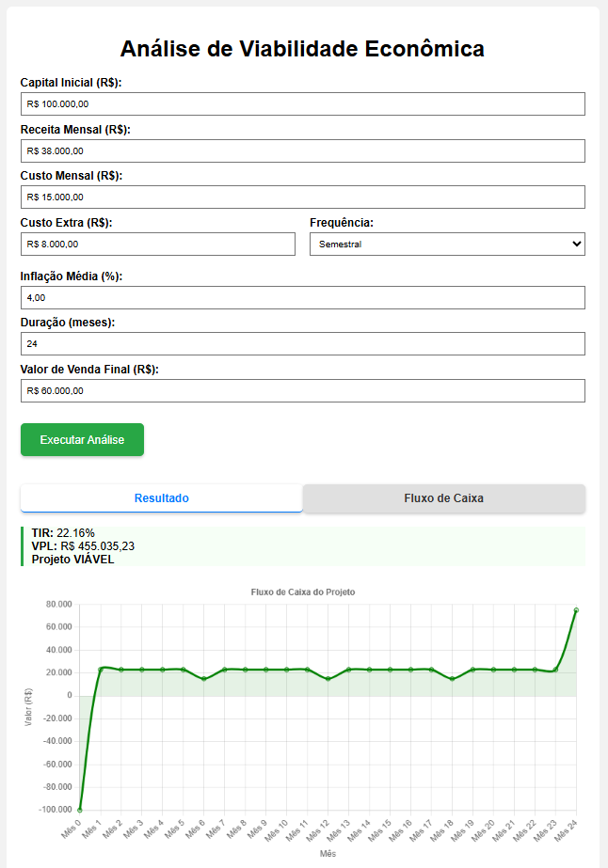Focus the Valor de Venda Final field
This screenshot has width=608, height=868.
click(x=302, y=390)
